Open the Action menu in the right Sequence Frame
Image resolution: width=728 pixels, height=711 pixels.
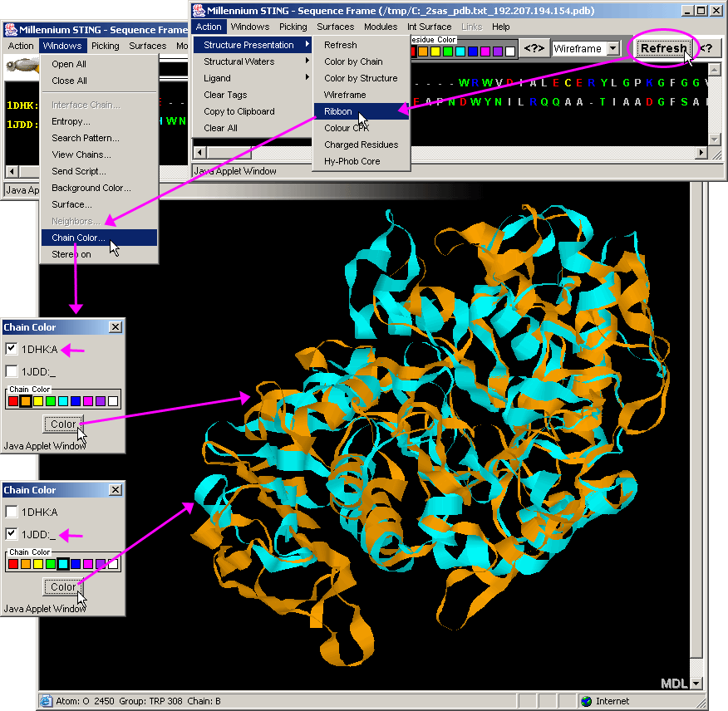209,27
